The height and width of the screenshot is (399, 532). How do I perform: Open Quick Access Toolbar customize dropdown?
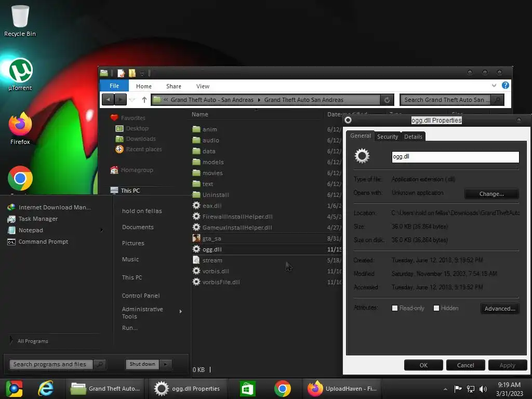pyautogui.click(x=142, y=73)
